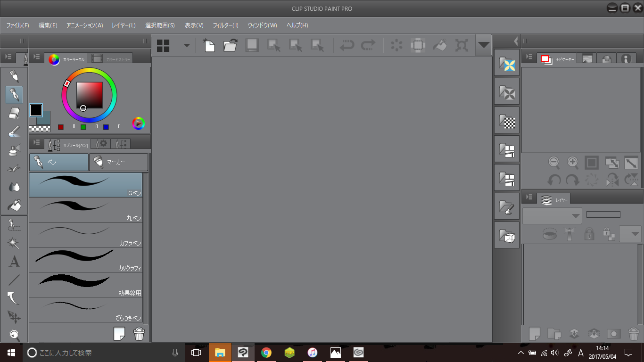Rotate the canvas left in Navigator

click(x=554, y=180)
